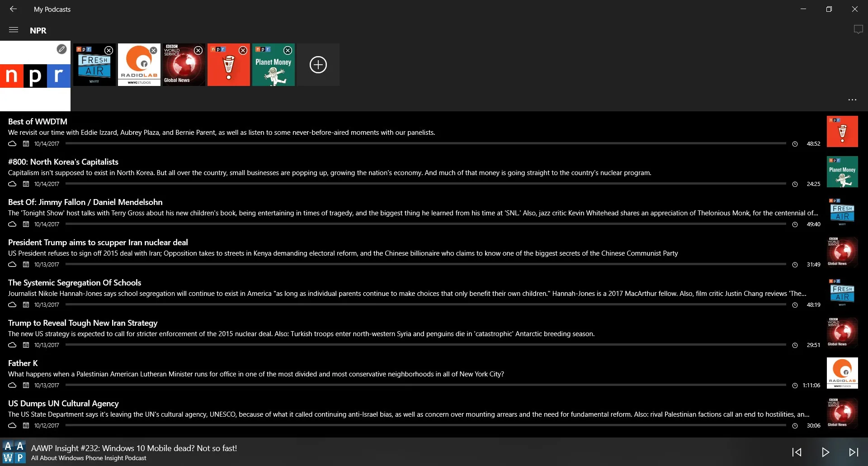Screen dimensions: 868x466
Task: Click the NPR group heading
Action: click(38, 30)
